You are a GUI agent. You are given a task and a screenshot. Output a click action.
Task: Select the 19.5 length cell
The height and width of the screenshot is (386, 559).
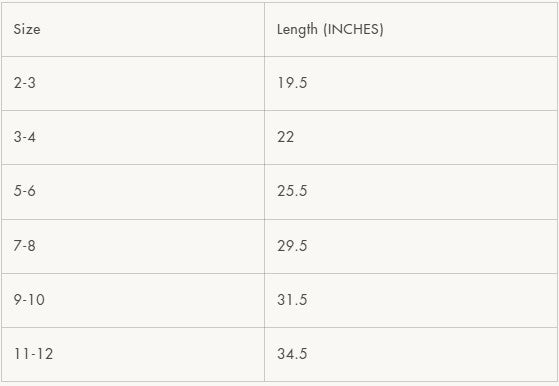click(411, 83)
